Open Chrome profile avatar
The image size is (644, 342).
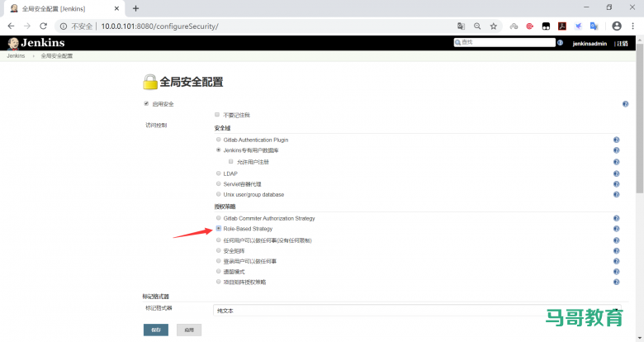click(x=617, y=26)
